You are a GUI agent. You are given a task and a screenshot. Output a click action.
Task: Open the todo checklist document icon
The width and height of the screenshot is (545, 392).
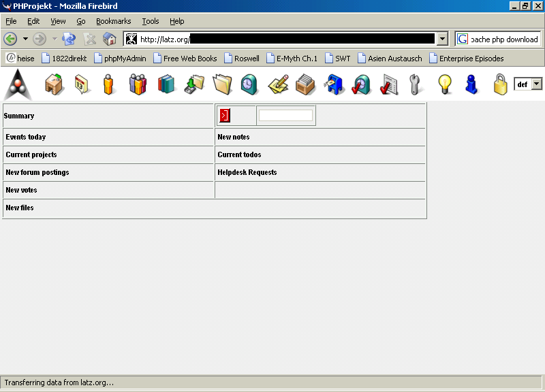(x=389, y=84)
